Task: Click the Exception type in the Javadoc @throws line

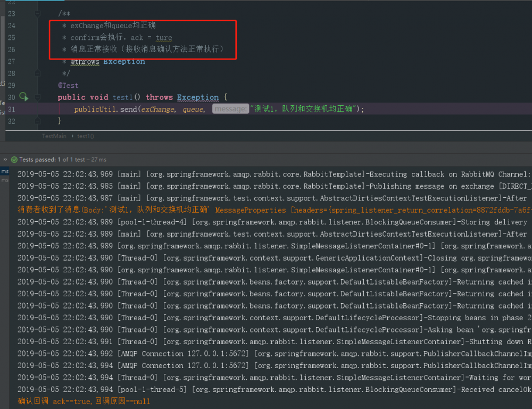Action: [x=124, y=61]
